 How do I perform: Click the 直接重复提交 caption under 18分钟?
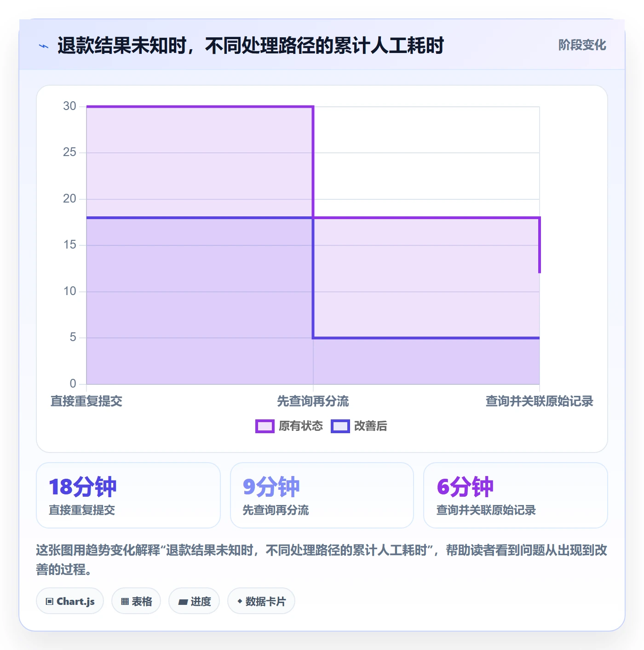click(82, 510)
